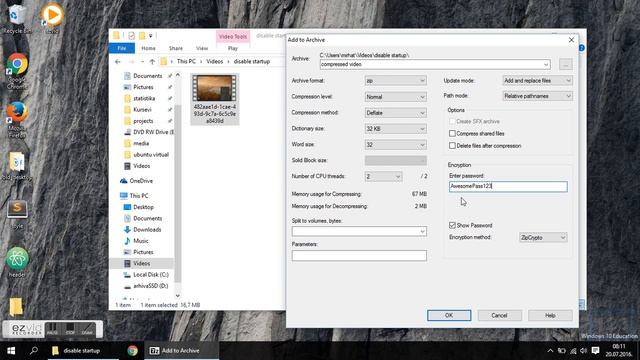640x360 pixels.
Task: Toggle Compress shared files checkbox
Action: click(x=452, y=133)
